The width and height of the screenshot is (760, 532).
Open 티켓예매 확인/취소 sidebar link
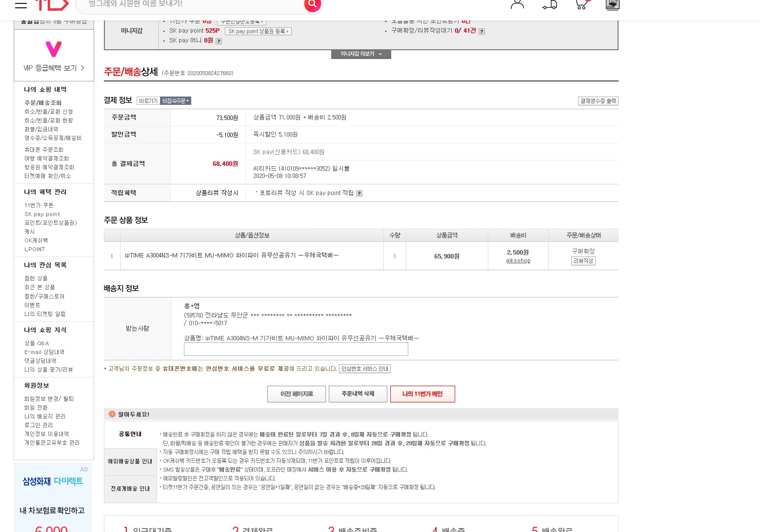(x=48, y=176)
